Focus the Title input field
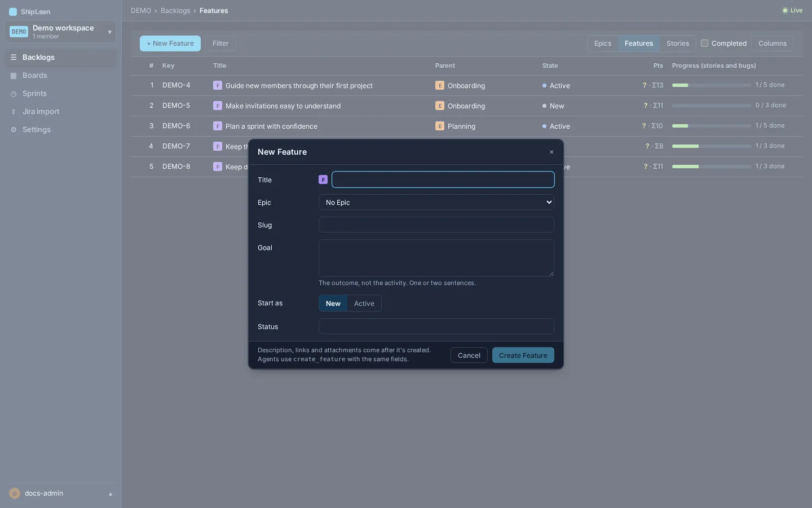 pyautogui.click(x=443, y=179)
